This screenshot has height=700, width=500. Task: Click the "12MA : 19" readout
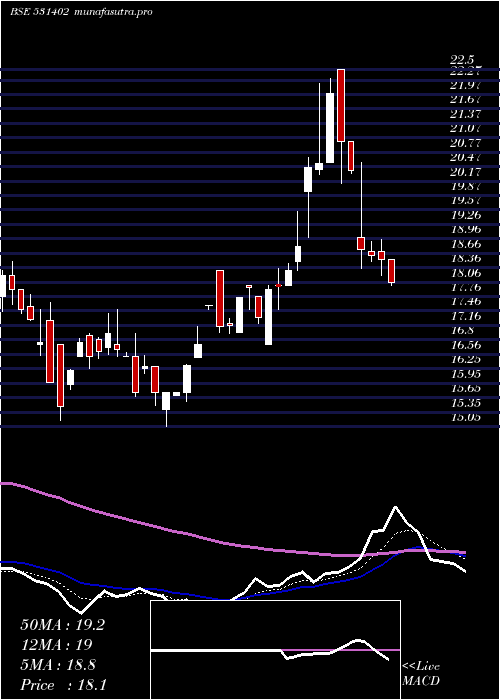(x=56, y=645)
